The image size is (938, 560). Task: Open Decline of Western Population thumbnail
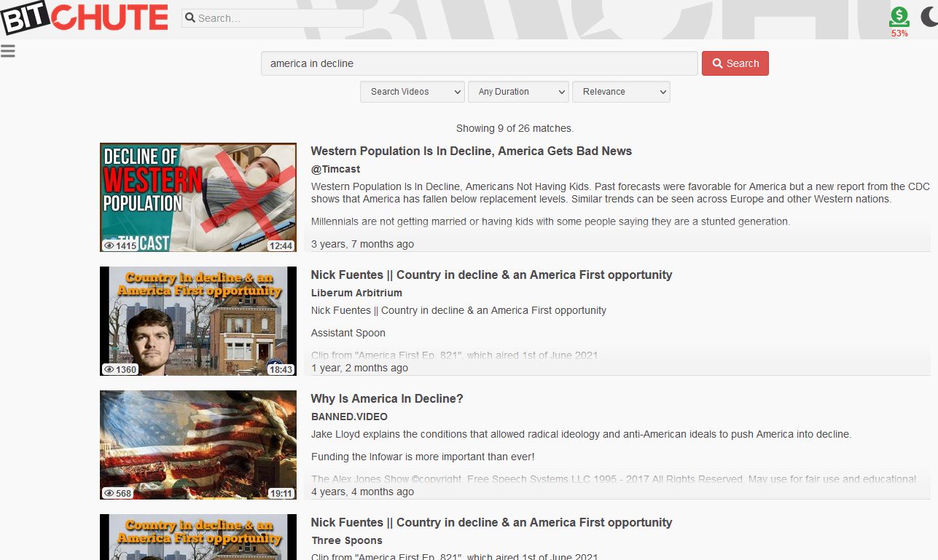click(198, 197)
